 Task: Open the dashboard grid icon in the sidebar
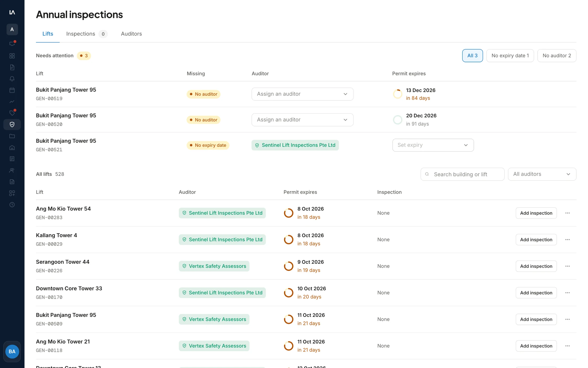pyautogui.click(x=12, y=56)
